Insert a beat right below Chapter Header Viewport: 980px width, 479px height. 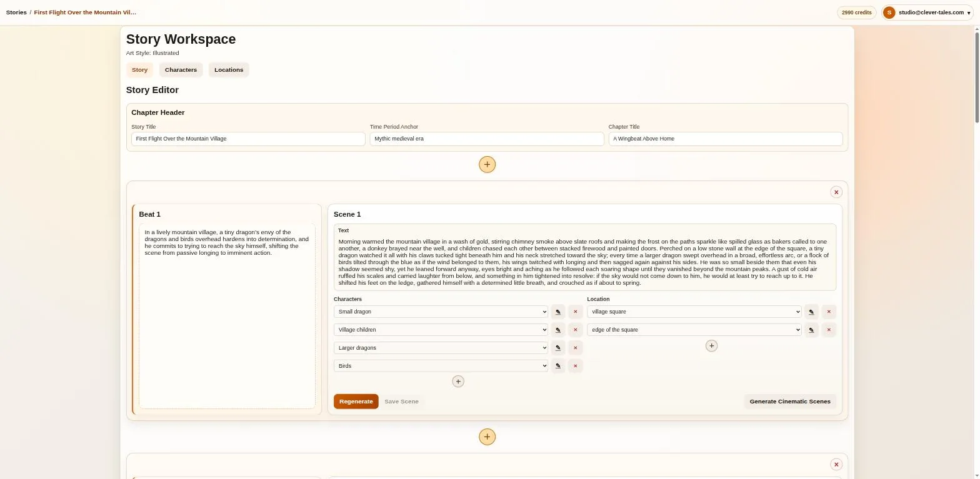pyautogui.click(x=487, y=164)
